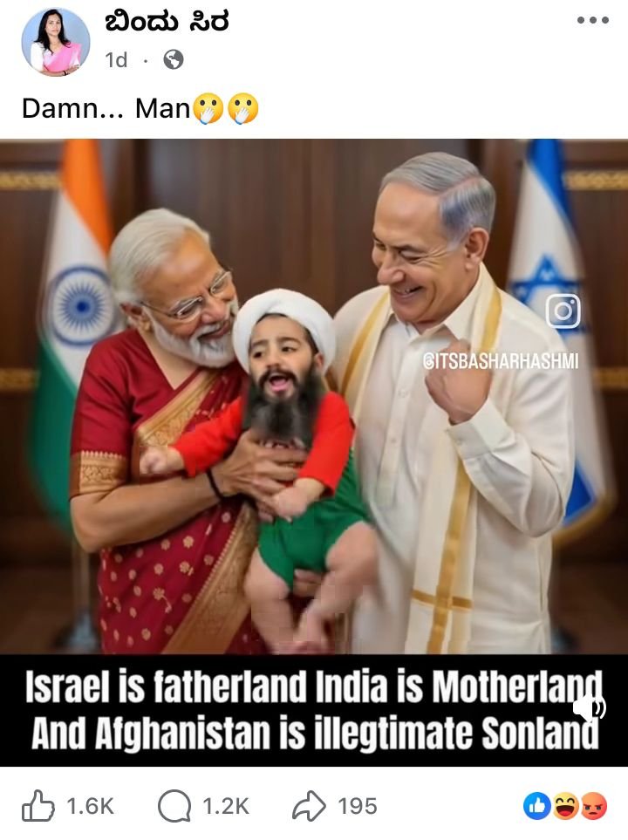The height and width of the screenshot is (840, 628).
Task: Click the globe public-audience icon
Action: point(173,59)
